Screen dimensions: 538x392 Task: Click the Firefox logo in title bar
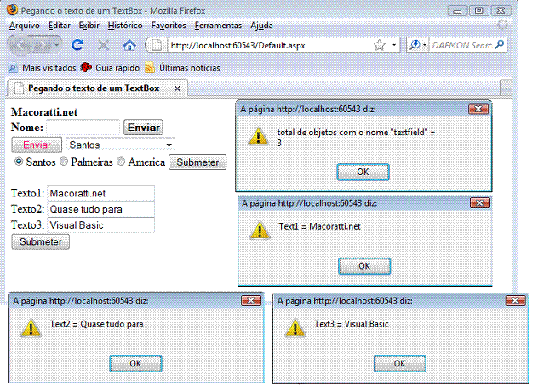click(x=13, y=9)
